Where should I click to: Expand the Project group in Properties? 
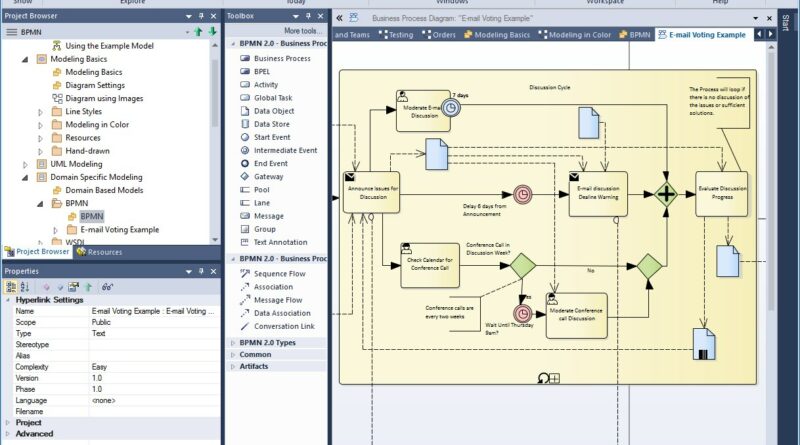point(8,423)
